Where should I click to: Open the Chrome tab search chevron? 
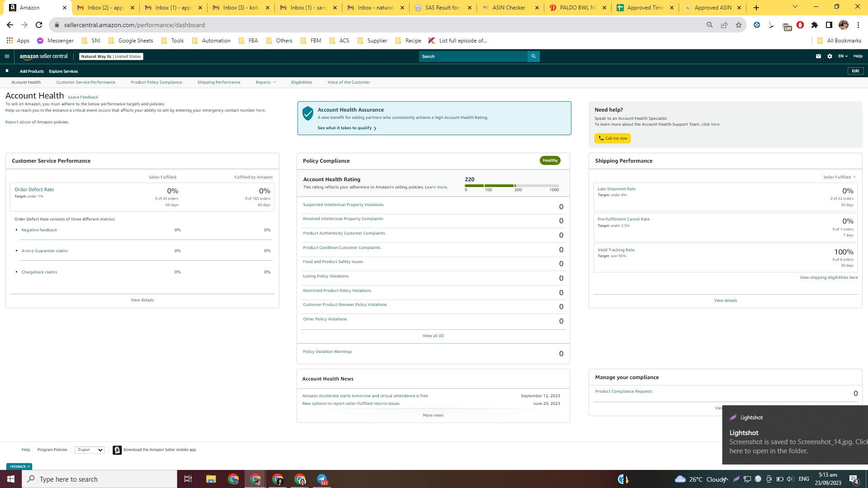[x=795, y=7]
